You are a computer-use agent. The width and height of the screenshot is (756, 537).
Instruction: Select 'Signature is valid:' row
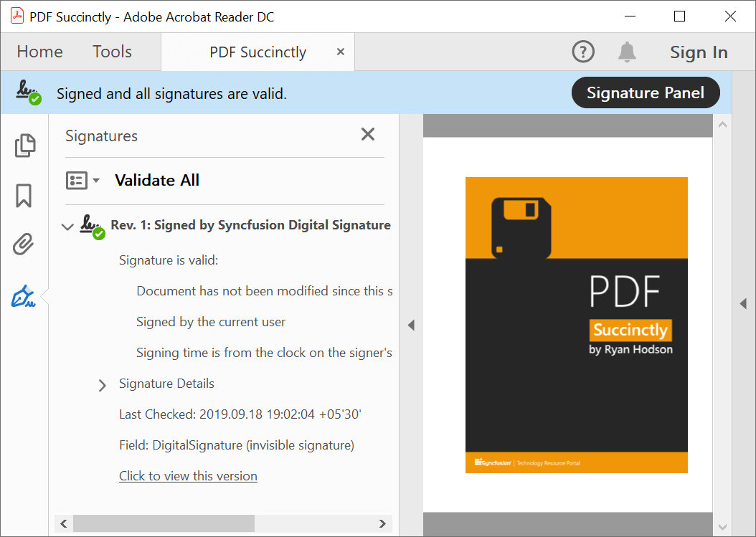(x=169, y=260)
